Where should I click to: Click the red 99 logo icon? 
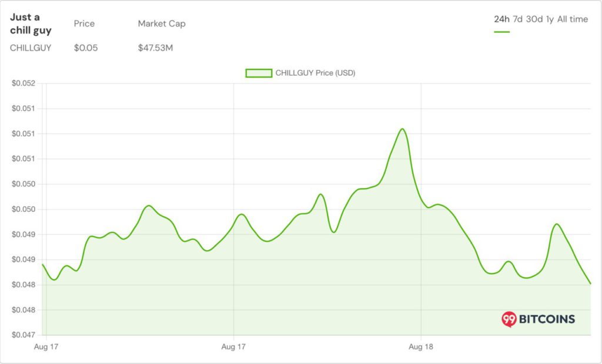point(509,319)
